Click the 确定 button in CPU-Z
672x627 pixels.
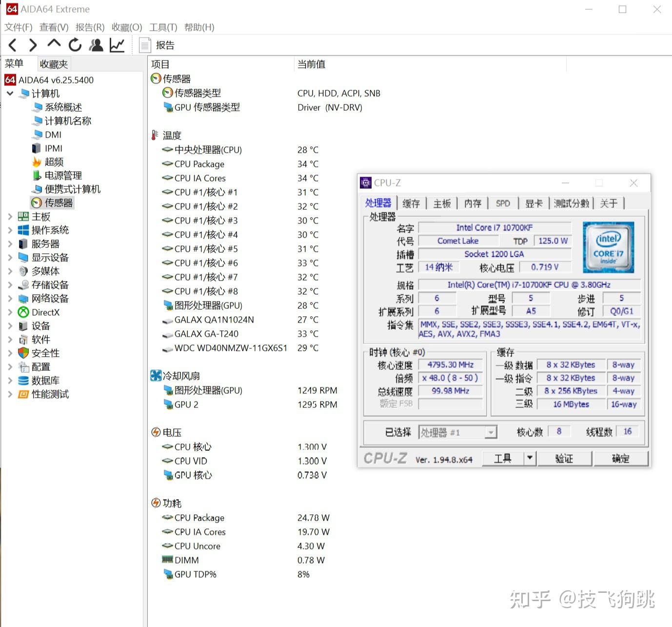click(x=621, y=458)
